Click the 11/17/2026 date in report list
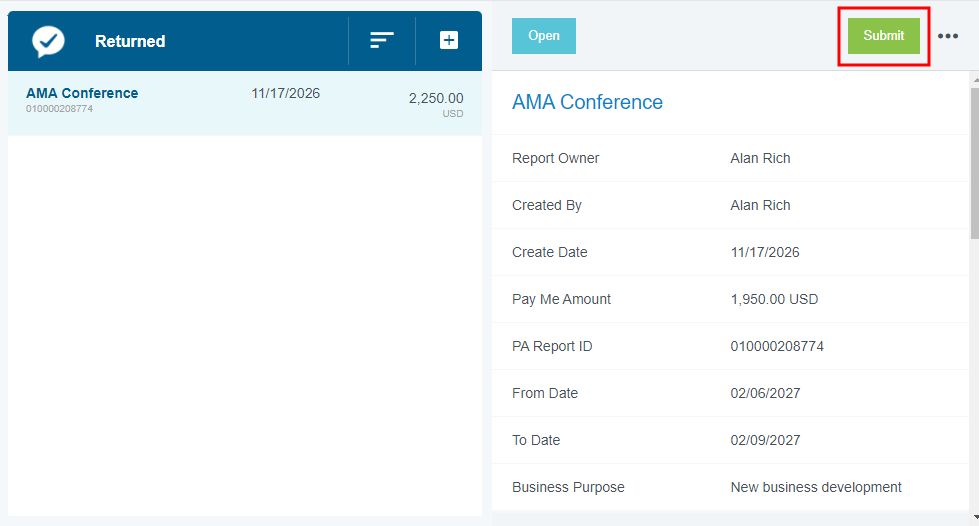The height and width of the screenshot is (526, 979). tap(285, 93)
